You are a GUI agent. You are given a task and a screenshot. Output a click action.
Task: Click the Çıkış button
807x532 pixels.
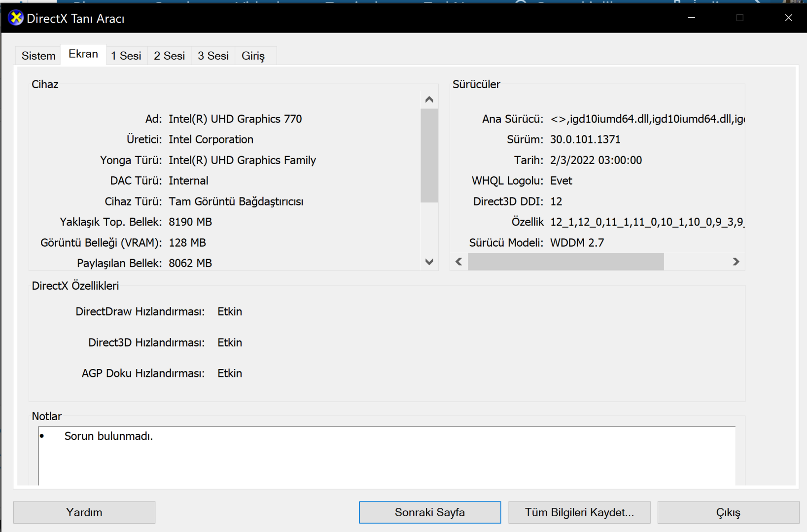728,512
